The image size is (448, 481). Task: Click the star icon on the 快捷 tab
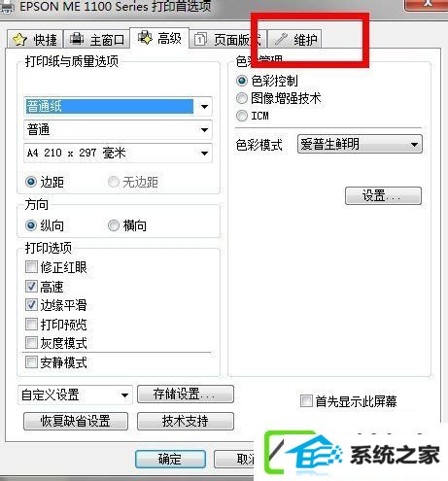[19, 39]
